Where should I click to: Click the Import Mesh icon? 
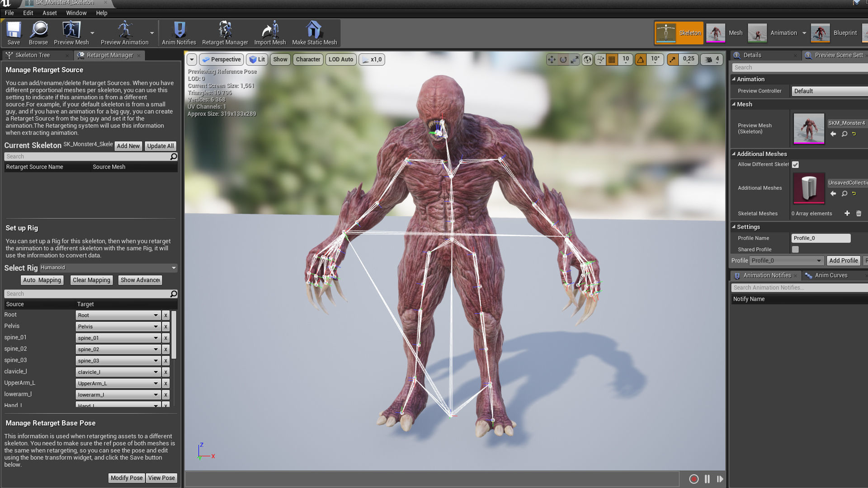point(270,33)
